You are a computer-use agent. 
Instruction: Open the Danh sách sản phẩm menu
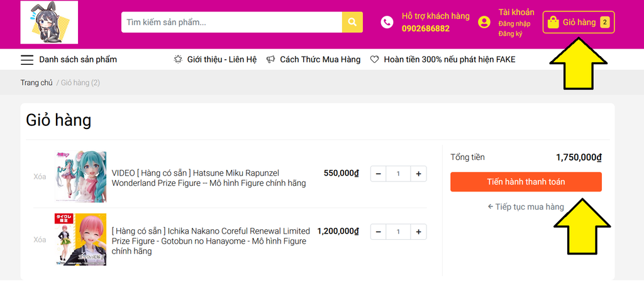(x=77, y=60)
